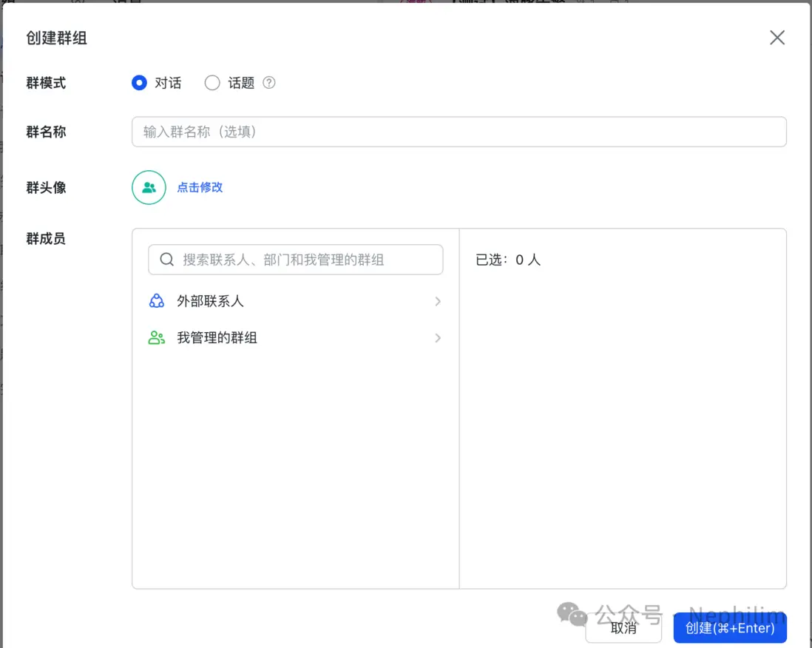Click the 群名称 input field
Image resolution: width=812 pixels, height=648 pixels.
[x=459, y=132]
